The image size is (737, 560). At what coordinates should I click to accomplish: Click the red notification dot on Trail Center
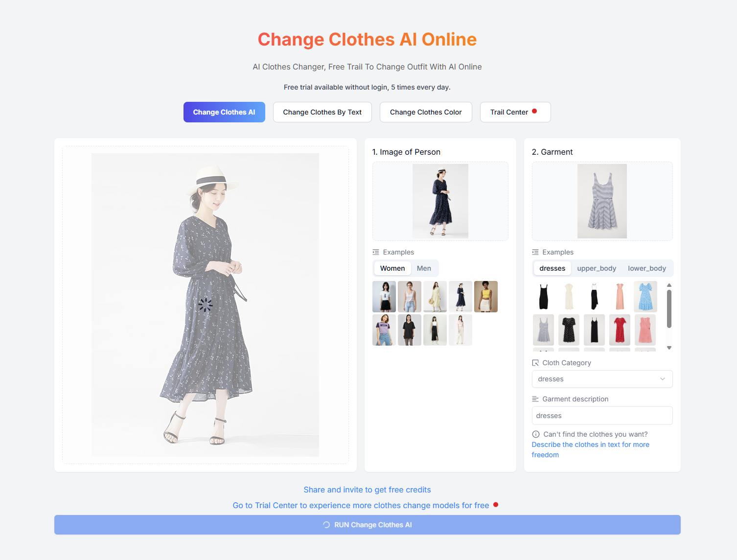point(534,112)
